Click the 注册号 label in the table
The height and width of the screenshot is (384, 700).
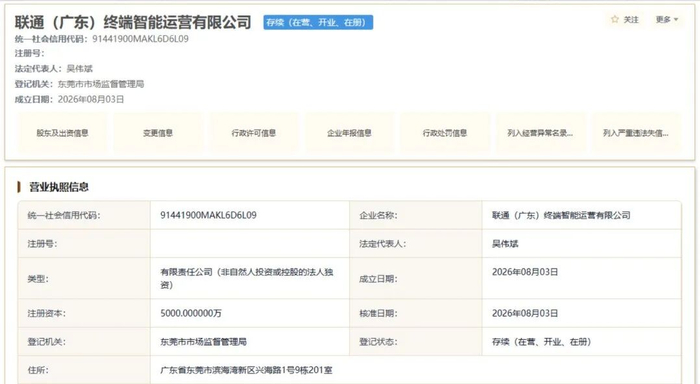(x=42, y=244)
